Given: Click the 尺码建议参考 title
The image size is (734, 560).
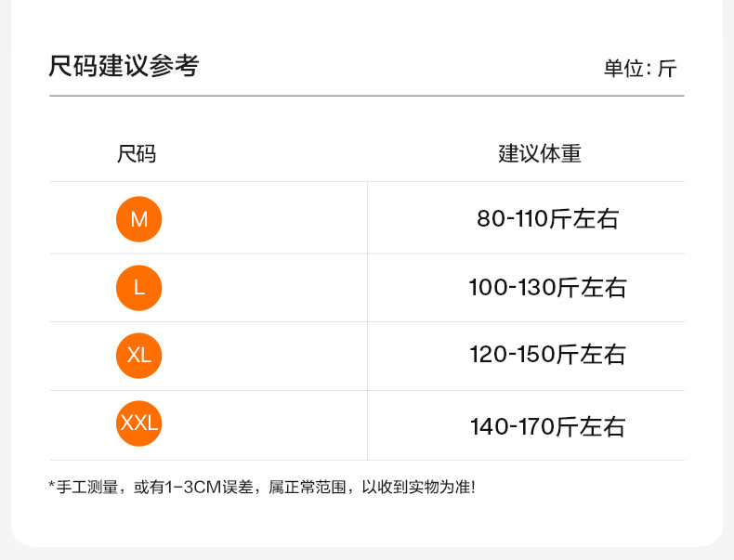Looking at the screenshot, I should [x=124, y=67].
